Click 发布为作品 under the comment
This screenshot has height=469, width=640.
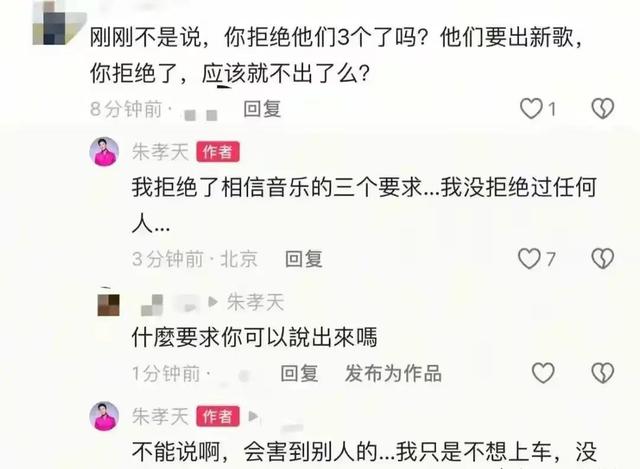393,373
